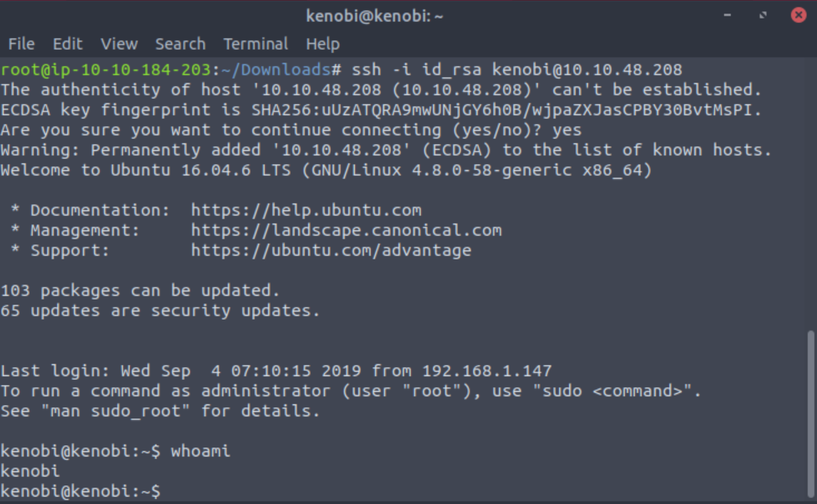
Task: Click the vertical scrollbar thumb
Action: 810,413
